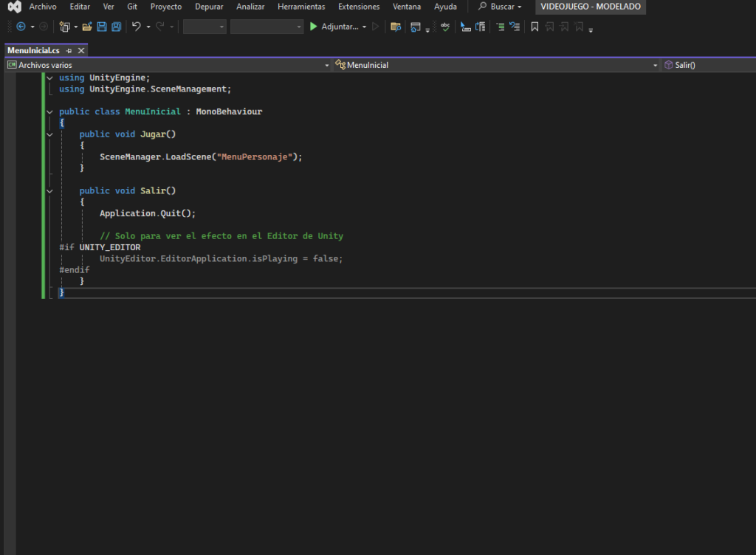756x555 pixels.
Task: Click the Save All icon
Action: [116, 27]
